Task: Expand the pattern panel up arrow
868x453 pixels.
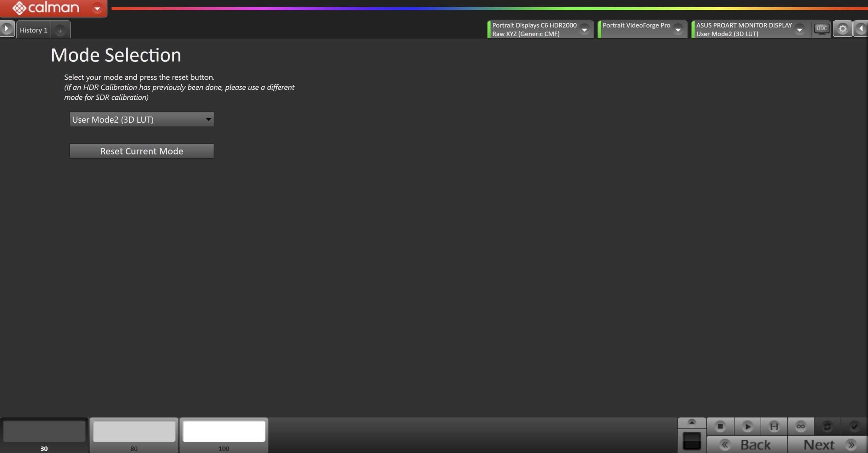Action: [x=692, y=423]
